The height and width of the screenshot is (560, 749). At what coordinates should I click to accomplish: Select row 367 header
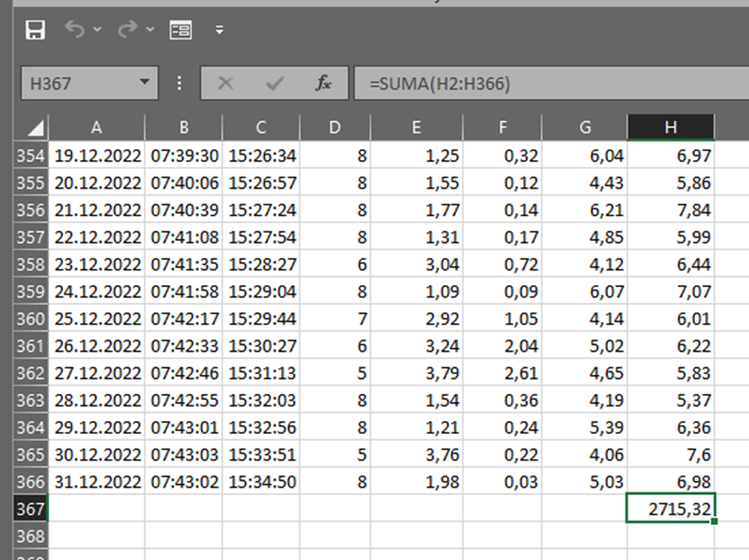pyautogui.click(x=28, y=509)
